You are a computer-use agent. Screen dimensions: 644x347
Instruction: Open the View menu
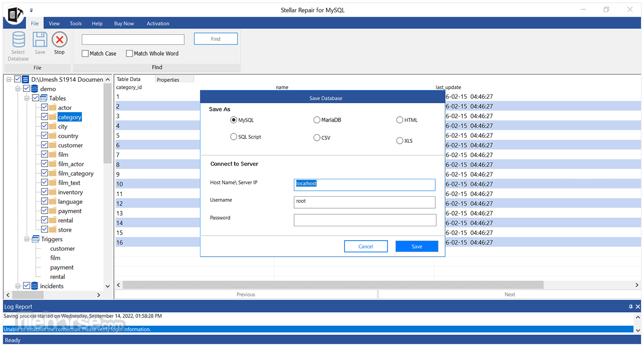click(54, 23)
